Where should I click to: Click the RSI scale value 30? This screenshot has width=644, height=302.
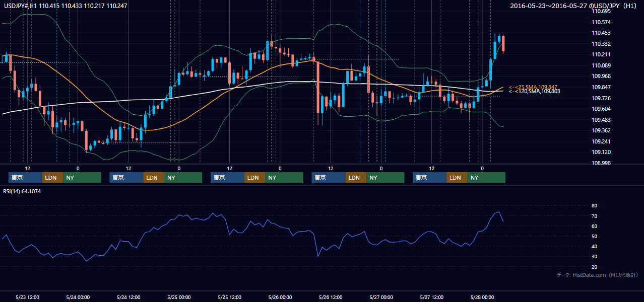pyautogui.click(x=595, y=256)
